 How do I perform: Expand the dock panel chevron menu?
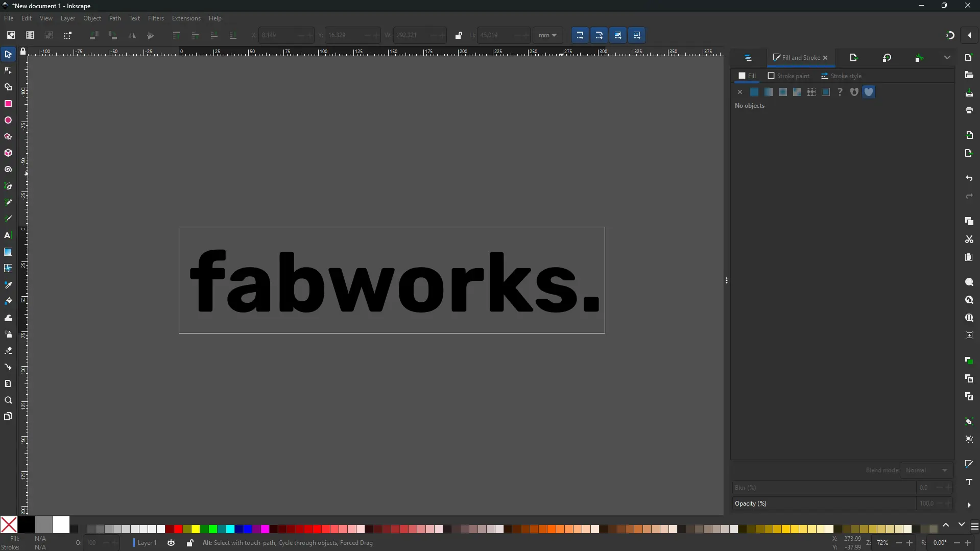click(947, 58)
